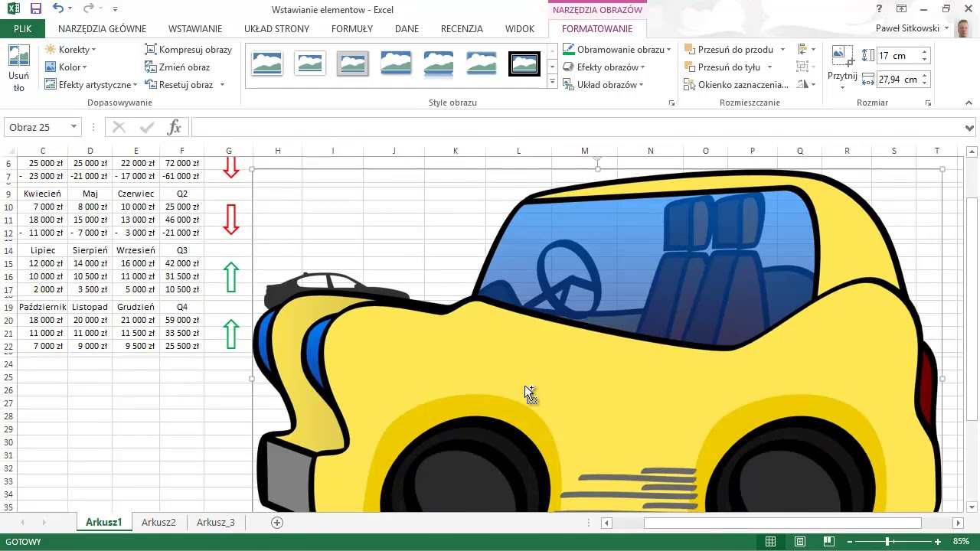Expand Efekty artystyczne dropdown

(x=90, y=85)
